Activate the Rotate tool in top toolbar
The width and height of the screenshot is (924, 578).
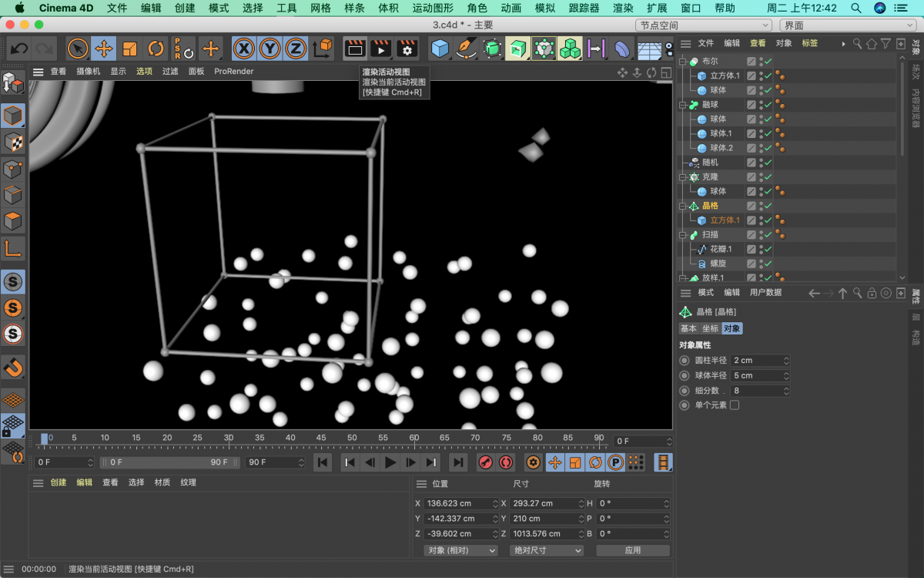pos(156,49)
